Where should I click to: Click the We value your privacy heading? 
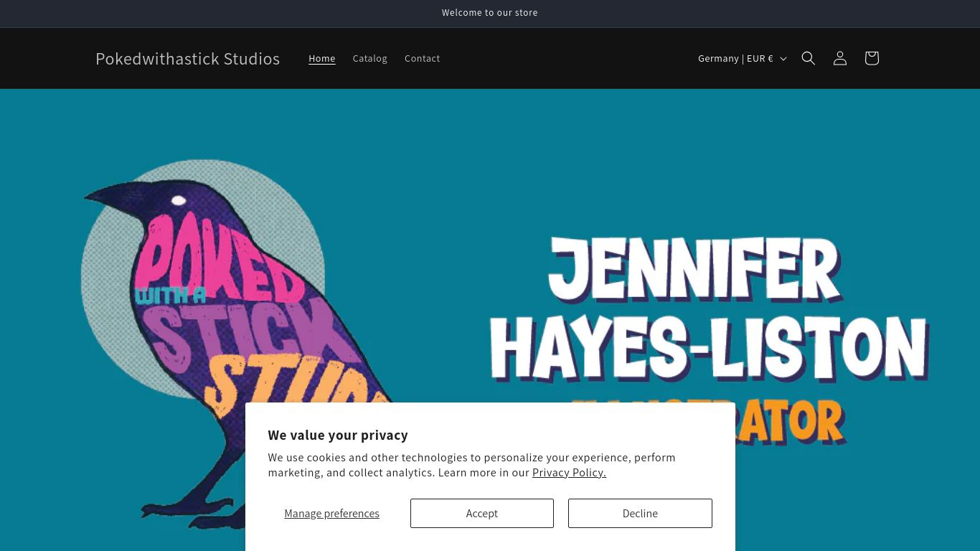pos(338,435)
